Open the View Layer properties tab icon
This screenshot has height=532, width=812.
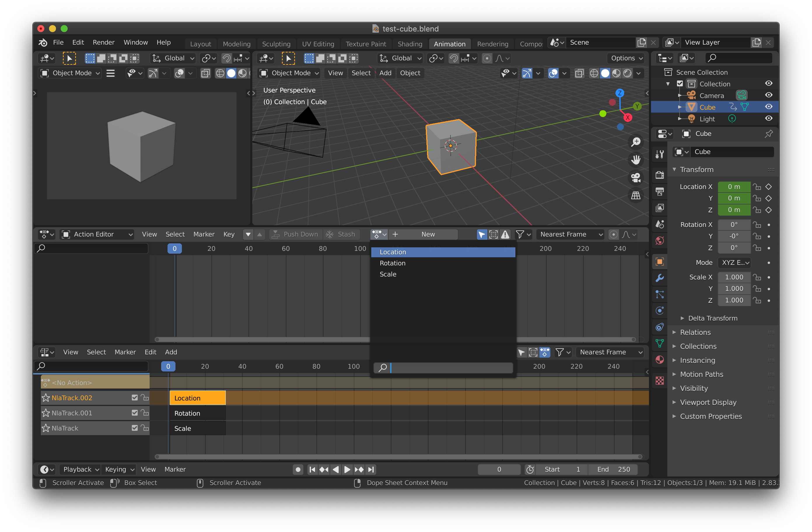pos(659,208)
